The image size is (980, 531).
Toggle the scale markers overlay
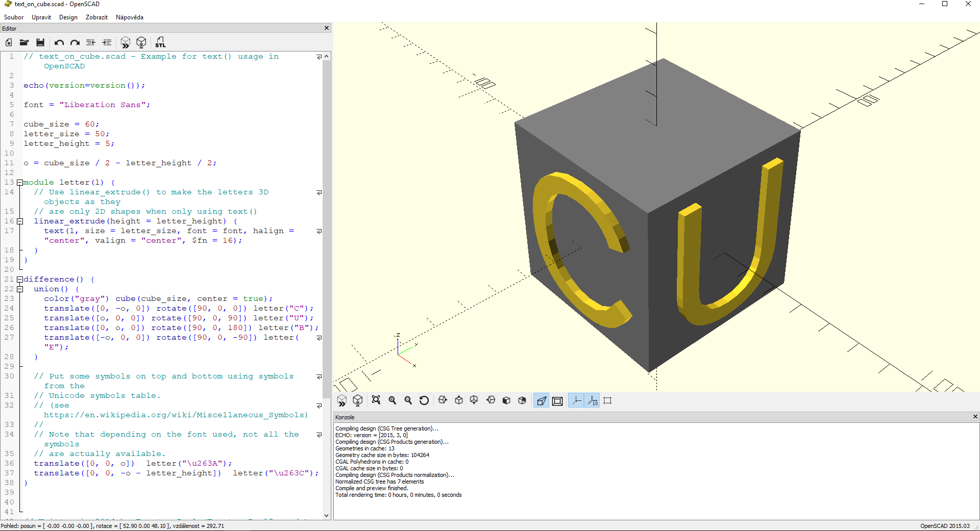point(592,400)
